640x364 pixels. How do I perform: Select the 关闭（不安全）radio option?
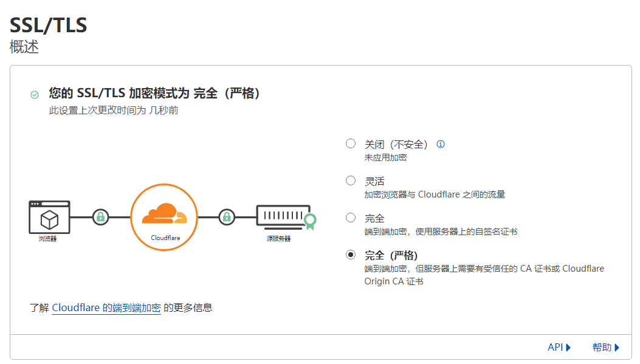(x=351, y=144)
